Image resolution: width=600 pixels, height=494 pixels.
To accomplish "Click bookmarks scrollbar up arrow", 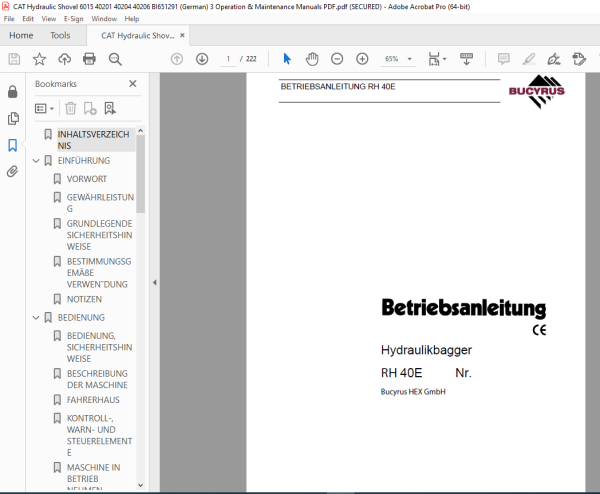I will click(140, 130).
